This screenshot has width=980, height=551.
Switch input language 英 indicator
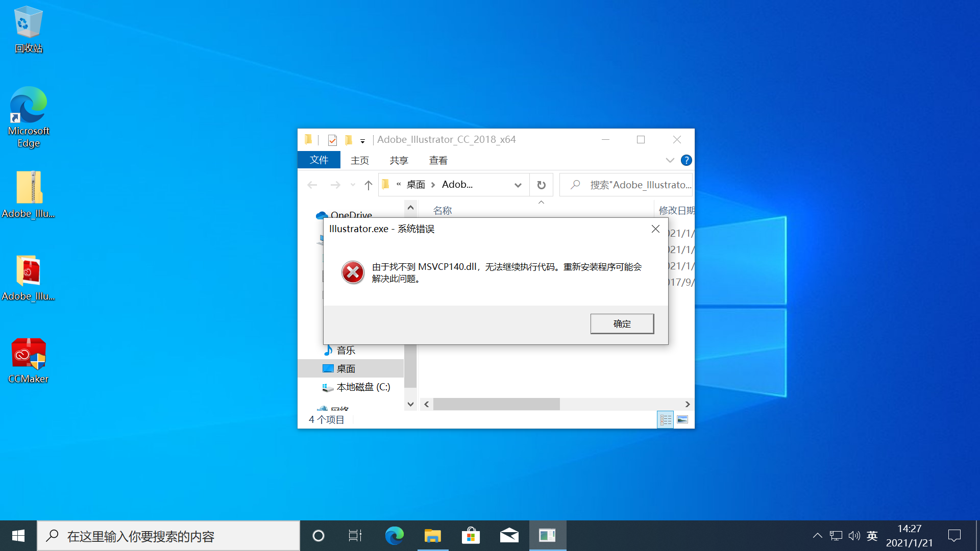coord(872,536)
